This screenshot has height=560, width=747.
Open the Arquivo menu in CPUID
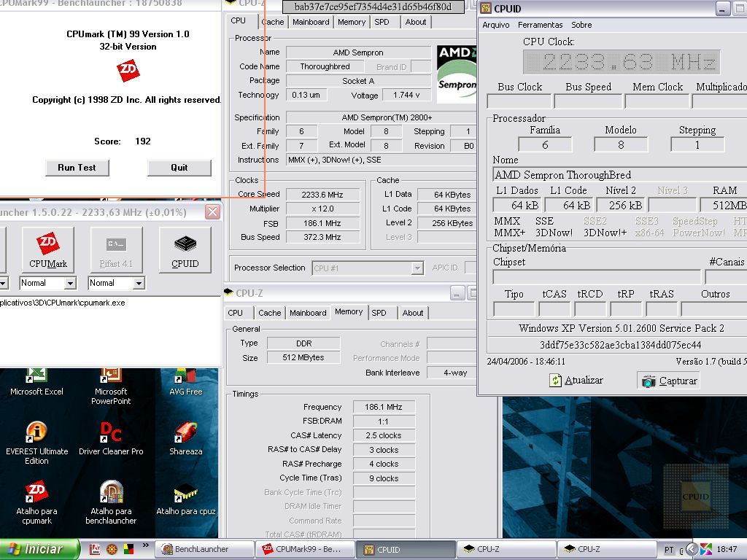[x=496, y=25]
